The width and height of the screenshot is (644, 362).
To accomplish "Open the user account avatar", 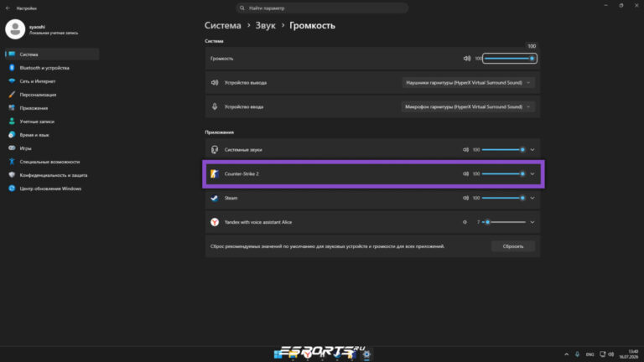I will coord(15,29).
